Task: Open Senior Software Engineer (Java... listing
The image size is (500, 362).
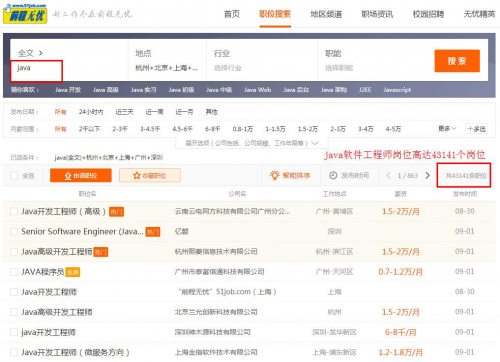Action: (x=82, y=231)
